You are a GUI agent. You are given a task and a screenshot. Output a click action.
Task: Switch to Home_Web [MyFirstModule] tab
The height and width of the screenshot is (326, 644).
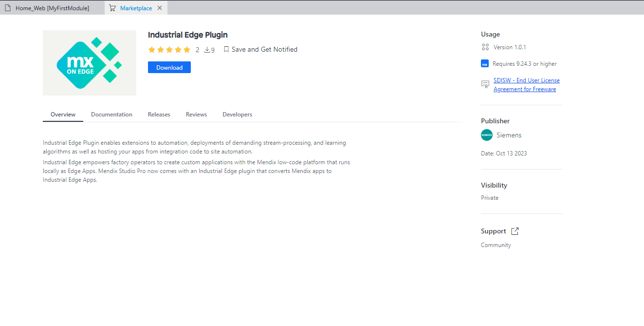(x=52, y=8)
